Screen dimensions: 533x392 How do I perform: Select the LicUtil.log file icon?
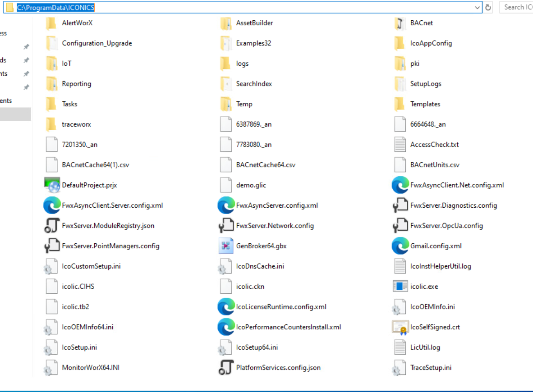click(x=400, y=347)
